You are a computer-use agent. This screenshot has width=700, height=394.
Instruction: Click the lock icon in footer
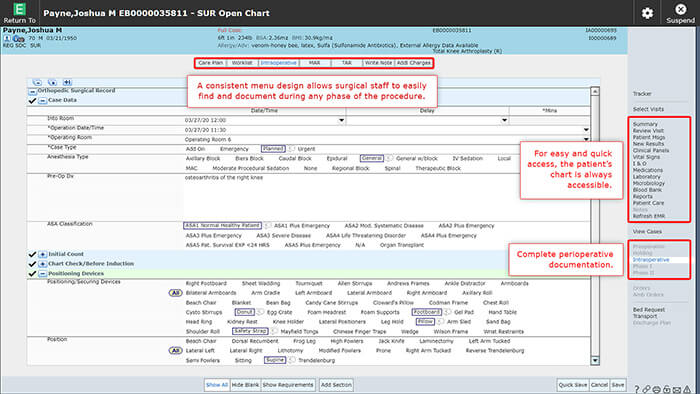tap(667, 390)
